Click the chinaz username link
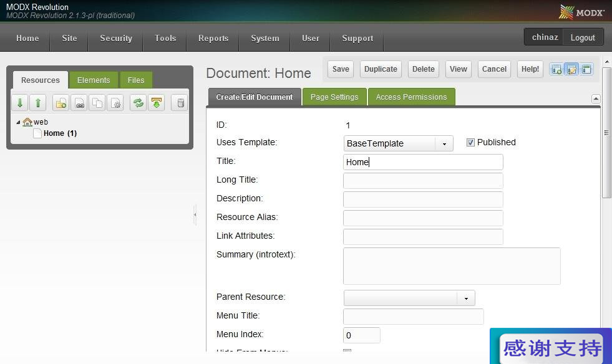This screenshot has width=612, height=364. pyautogui.click(x=545, y=37)
